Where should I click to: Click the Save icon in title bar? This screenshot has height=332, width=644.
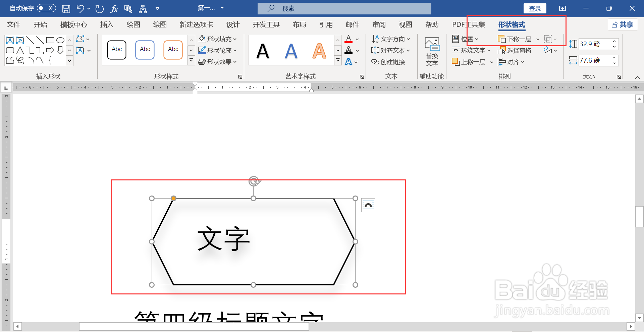click(66, 9)
